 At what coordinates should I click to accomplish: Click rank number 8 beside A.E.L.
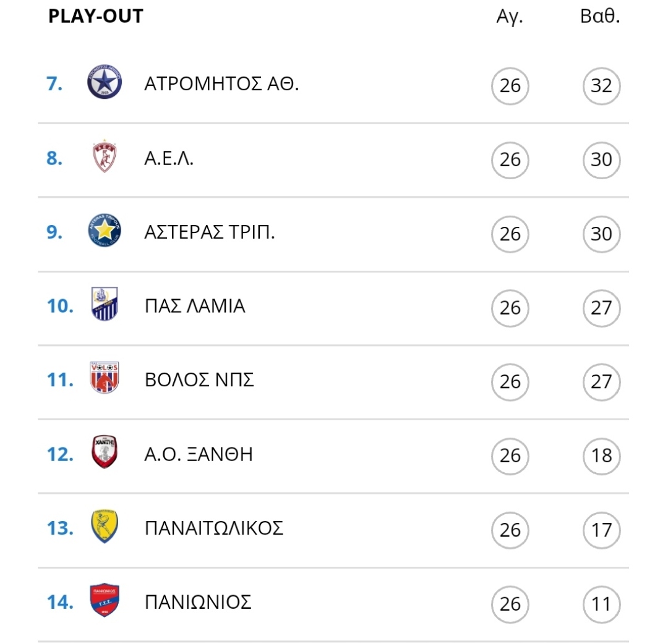[x=54, y=158]
